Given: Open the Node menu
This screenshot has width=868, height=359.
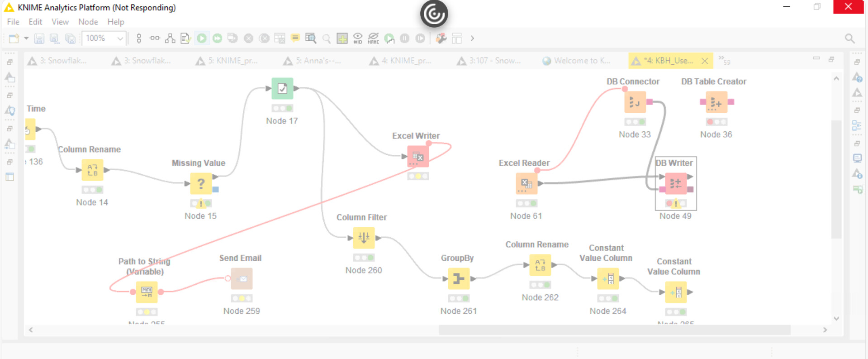Looking at the screenshot, I should [x=88, y=22].
